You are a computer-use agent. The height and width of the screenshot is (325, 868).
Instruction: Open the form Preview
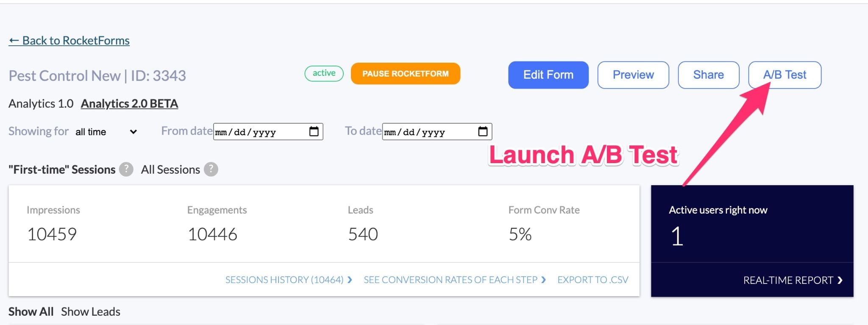pyautogui.click(x=633, y=75)
